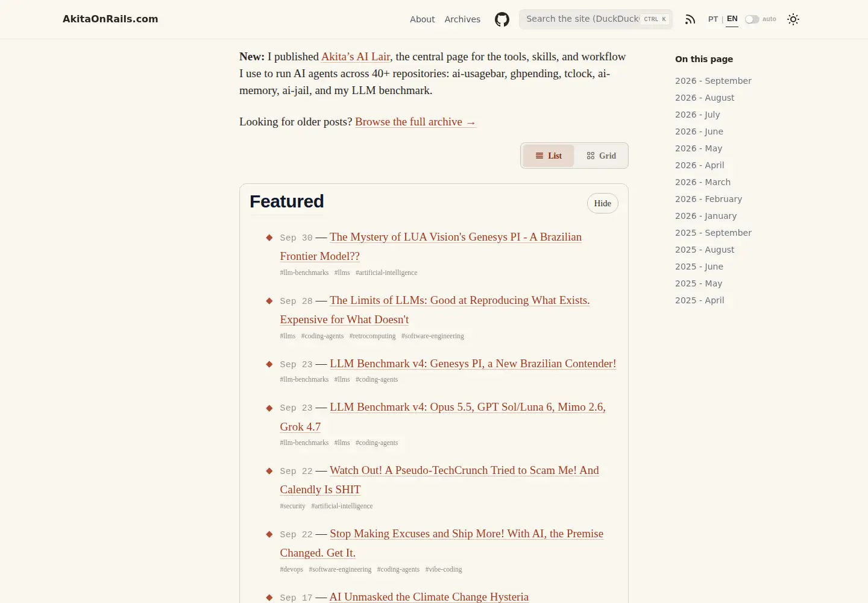This screenshot has width=868, height=603.
Task: Browse the full archive link
Action: coord(415,122)
